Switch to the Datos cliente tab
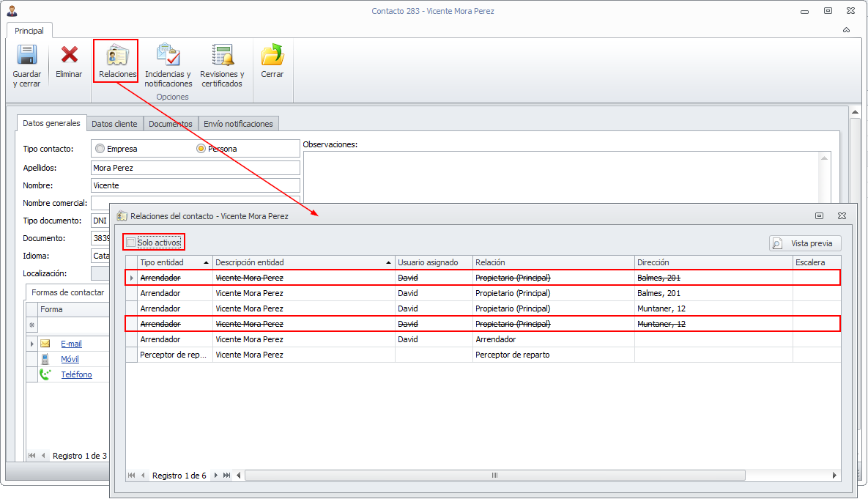 (114, 124)
